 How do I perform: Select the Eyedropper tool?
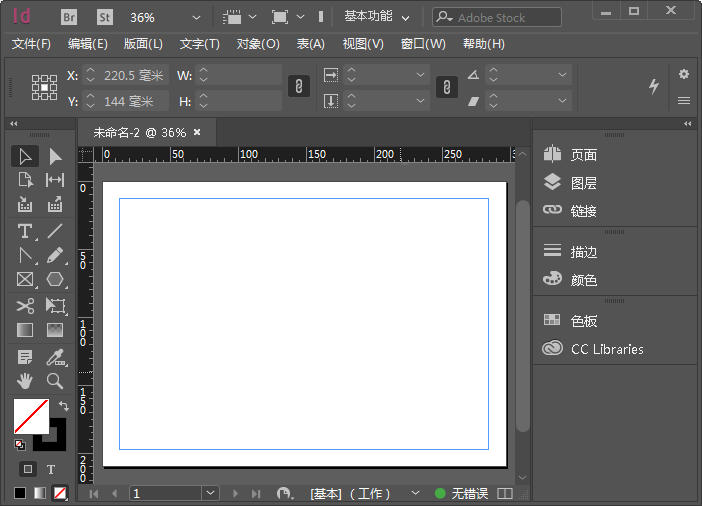56,357
